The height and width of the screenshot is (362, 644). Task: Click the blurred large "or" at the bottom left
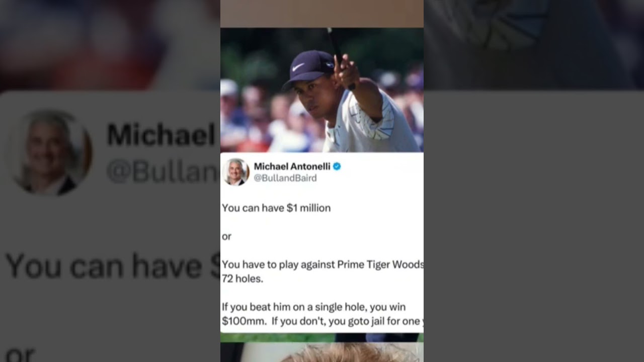(x=20, y=354)
